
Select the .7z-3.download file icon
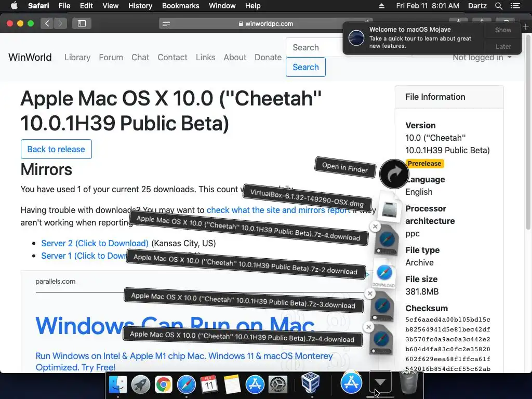tap(382, 307)
